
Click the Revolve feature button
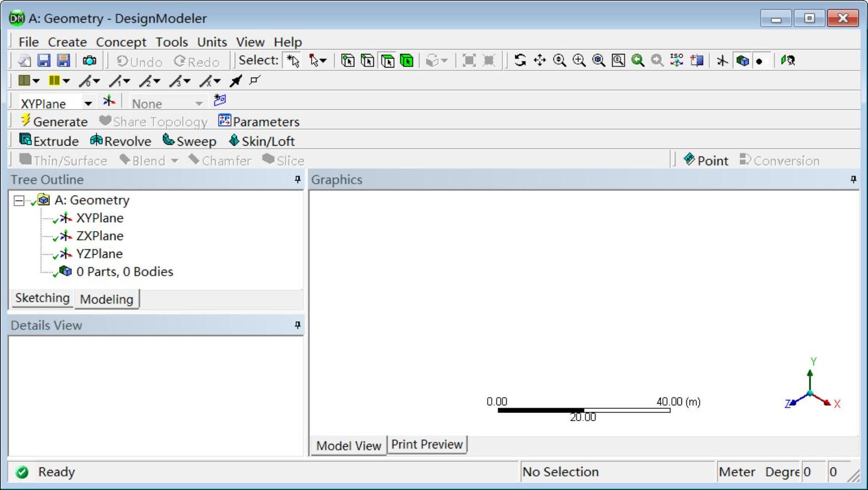click(120, 141)
